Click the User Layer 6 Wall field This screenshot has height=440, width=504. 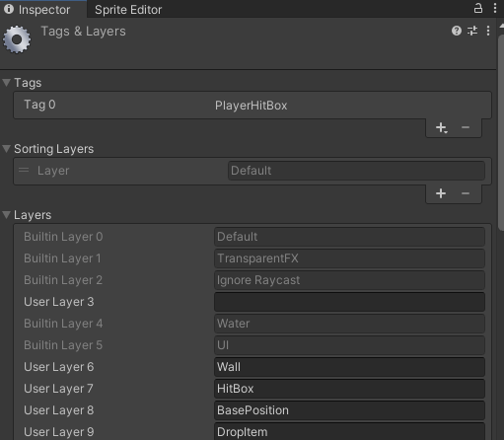(349, 367)
